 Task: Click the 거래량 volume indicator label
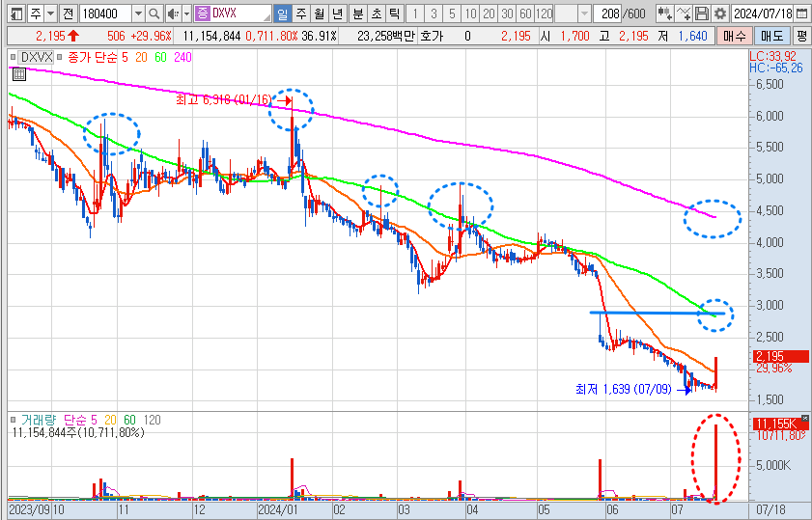tap(39, 420)
